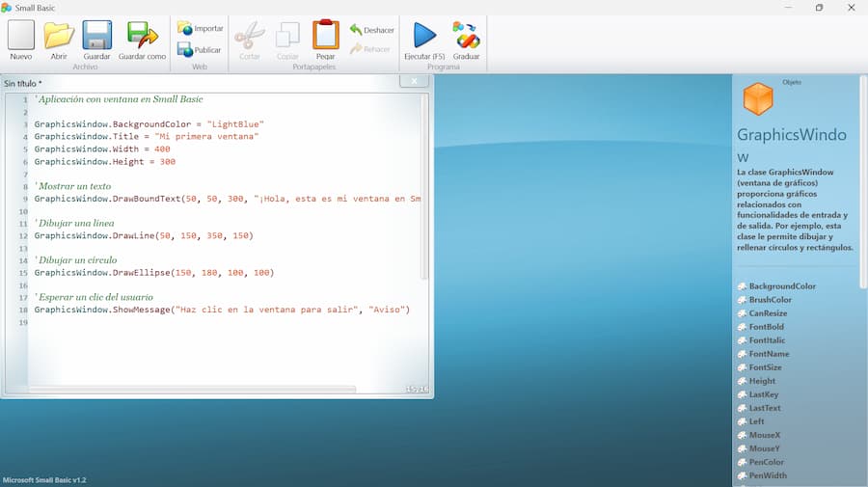Select the PenColor property
This screenshot has height=487, width=868.
(x=766, y=462)
